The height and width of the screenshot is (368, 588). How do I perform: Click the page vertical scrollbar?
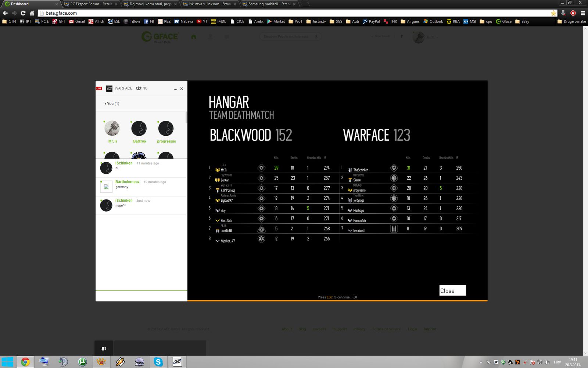point(585,191)
